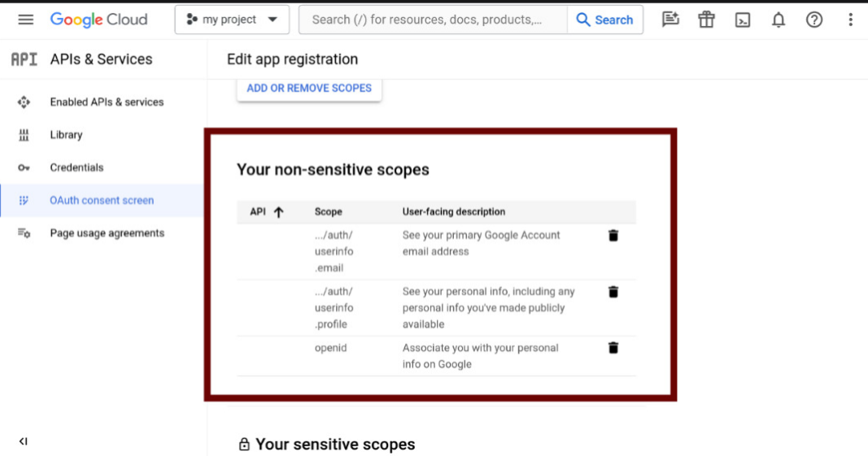Image resolution: width=868 pixels, height=456 pixels.
Task: Sort scopes by API column arrow
Action: point(278,212)
